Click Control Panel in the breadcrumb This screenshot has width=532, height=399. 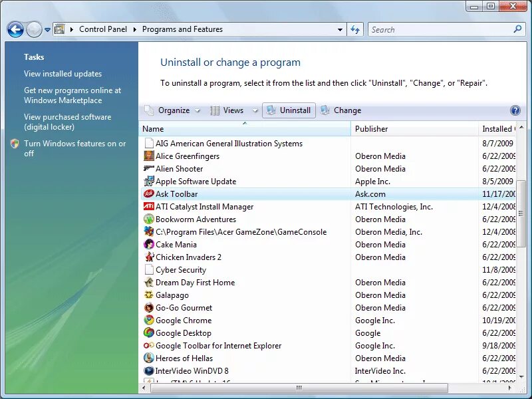click(x=103, y=29)
